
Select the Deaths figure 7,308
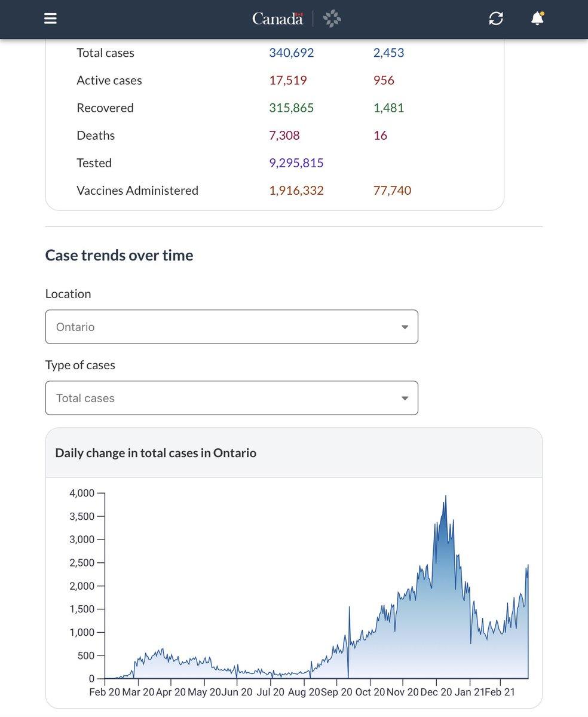(x=284, y=135)
